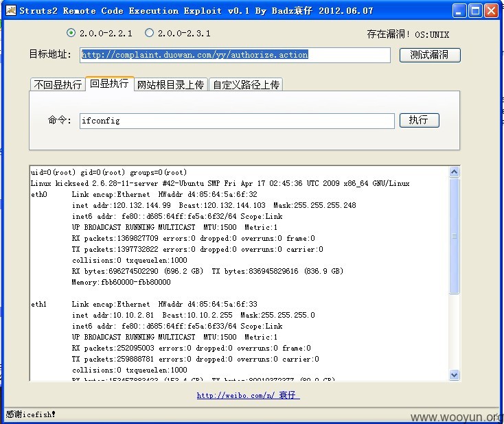
Task: Click the HWaddr d4:85:64:5a:6f:33 text
Action: click(207, 304)
